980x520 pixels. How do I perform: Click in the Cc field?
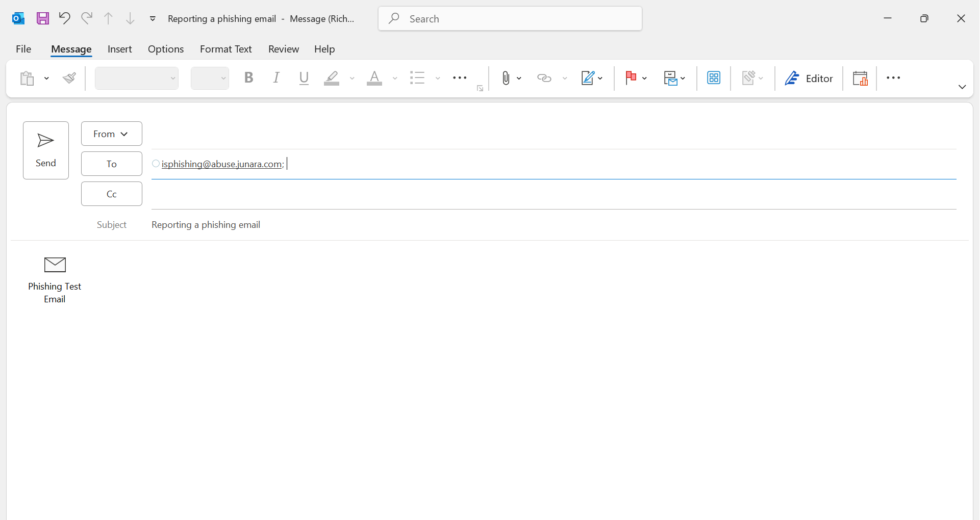point(554,194)
